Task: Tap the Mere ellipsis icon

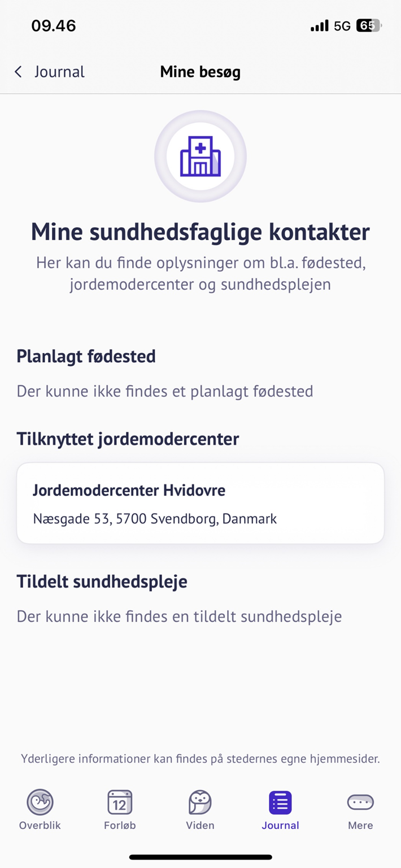Action: pyautogui.click(x=360, y=801)
